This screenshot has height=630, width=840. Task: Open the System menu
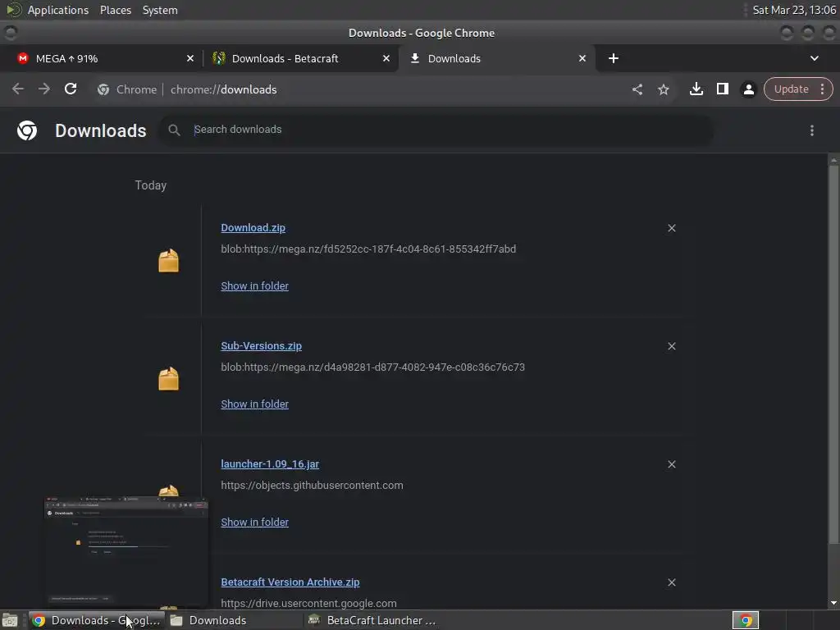tap(160, 10)
